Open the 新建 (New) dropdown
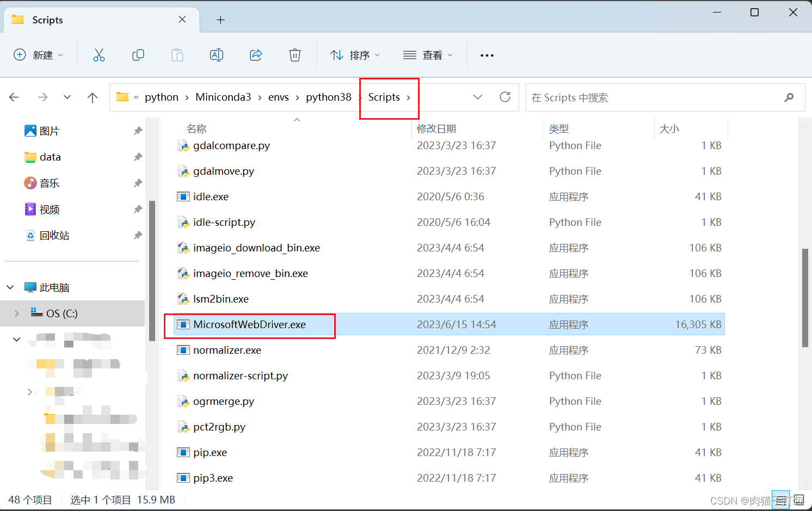The height and width of the screenshot is (511, 812). [x=38, y=55]
